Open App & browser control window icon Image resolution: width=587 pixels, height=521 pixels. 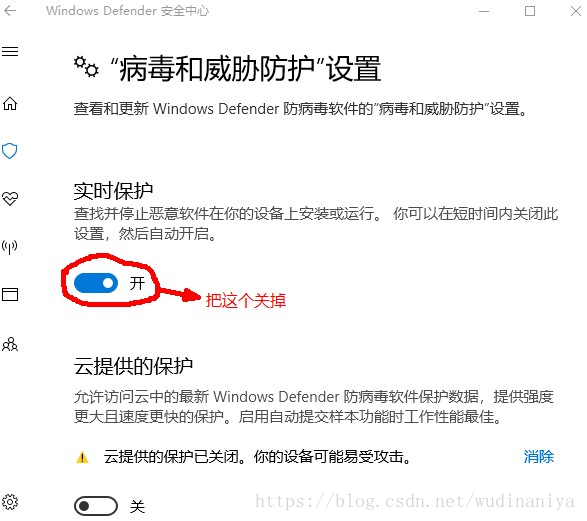pyautogui.click(x=10, y=295)
